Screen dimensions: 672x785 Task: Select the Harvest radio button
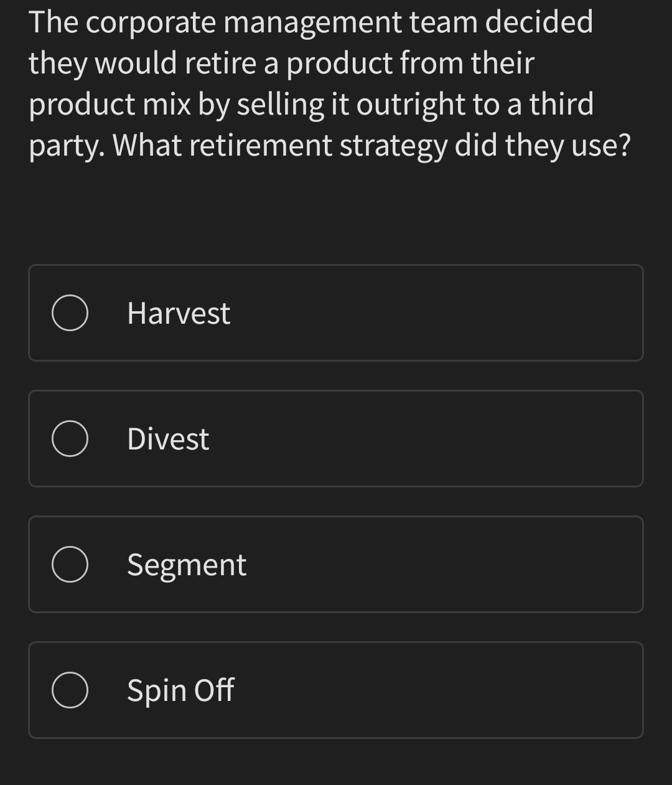click(70, 313)
